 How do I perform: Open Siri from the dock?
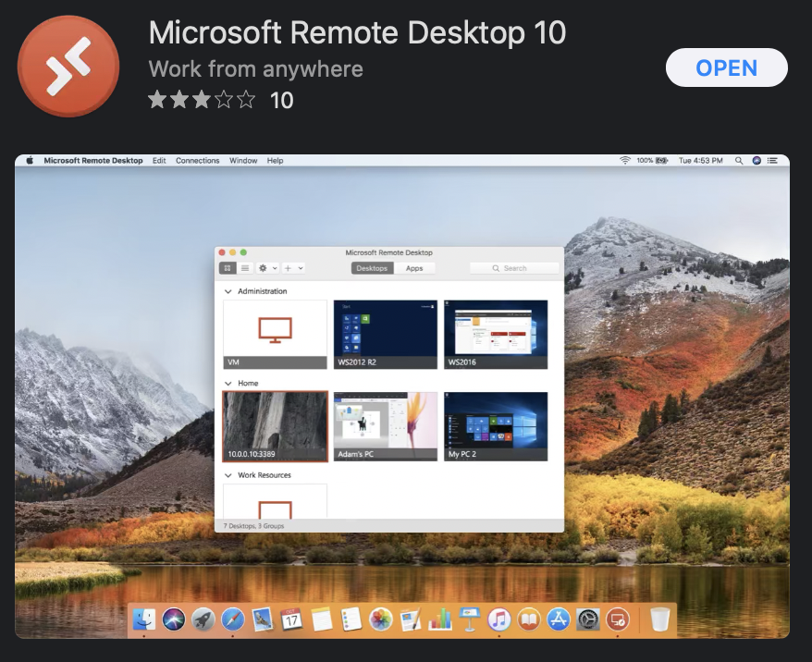(174, 619)
